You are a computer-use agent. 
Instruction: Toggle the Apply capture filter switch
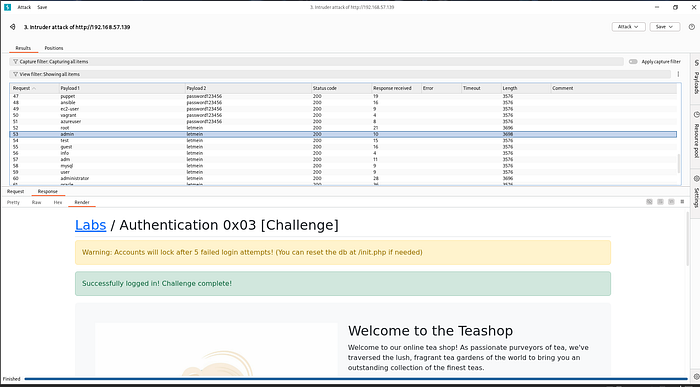633,62
